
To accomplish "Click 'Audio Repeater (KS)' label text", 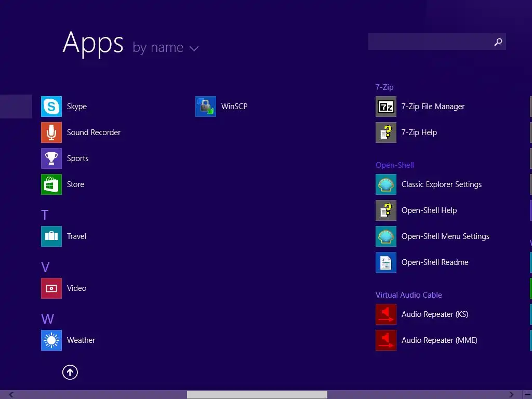I will [435, 314].
